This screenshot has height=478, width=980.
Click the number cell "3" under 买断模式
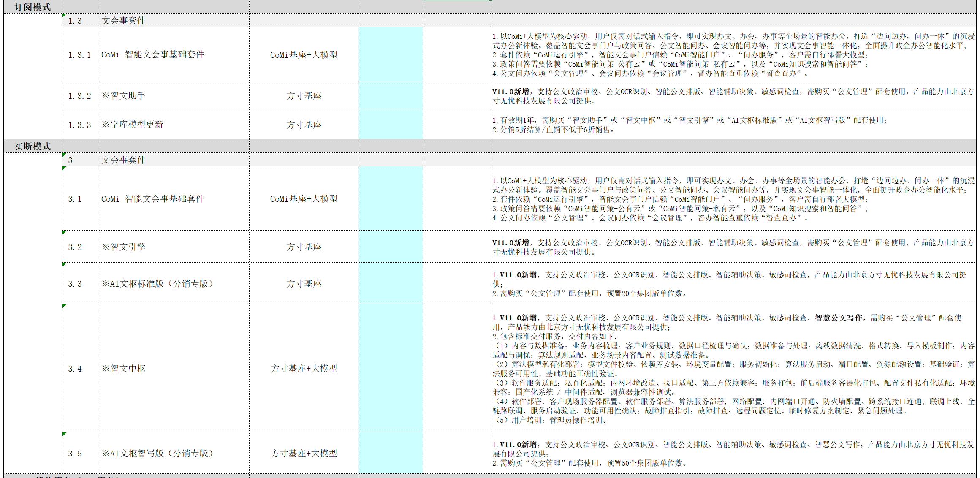click(x=81, y=160)
